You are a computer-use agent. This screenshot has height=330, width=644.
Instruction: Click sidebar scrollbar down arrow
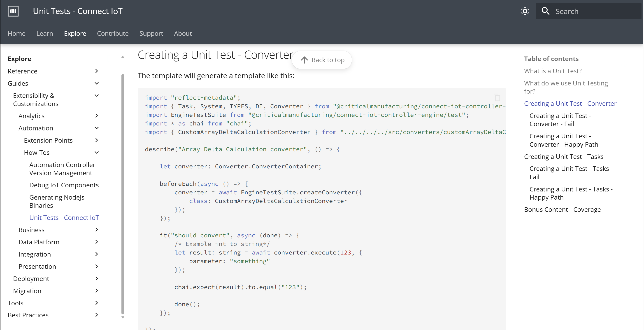(x=123, y=317)
